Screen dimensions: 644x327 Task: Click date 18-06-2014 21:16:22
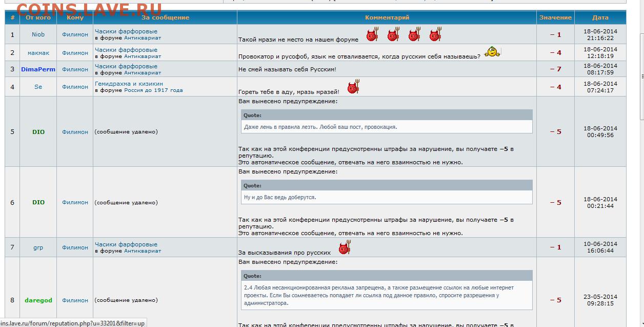(x=600, y=34)
